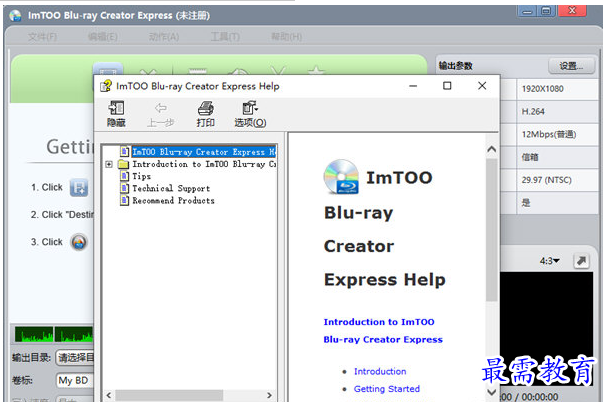Click the 12Mbps bitrate value

coord(549,134)
